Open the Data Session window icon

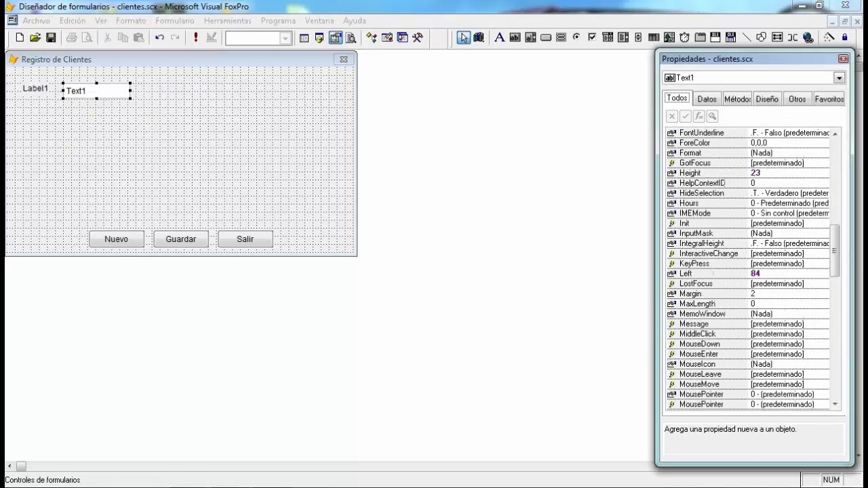click(319, 38)
